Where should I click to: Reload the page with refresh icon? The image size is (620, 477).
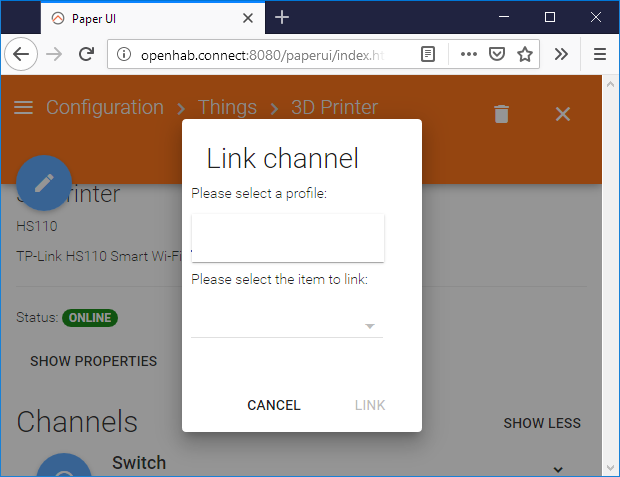(x=86, y=54)
